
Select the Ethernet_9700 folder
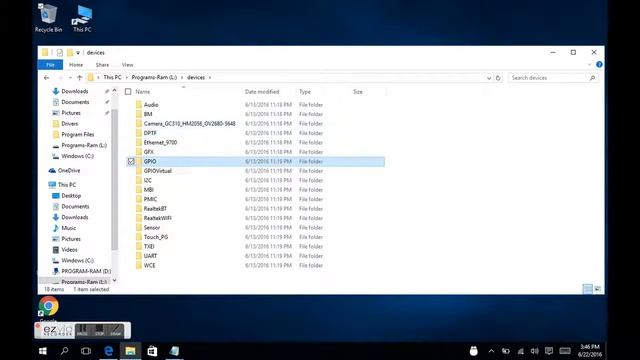pos(160,142)
